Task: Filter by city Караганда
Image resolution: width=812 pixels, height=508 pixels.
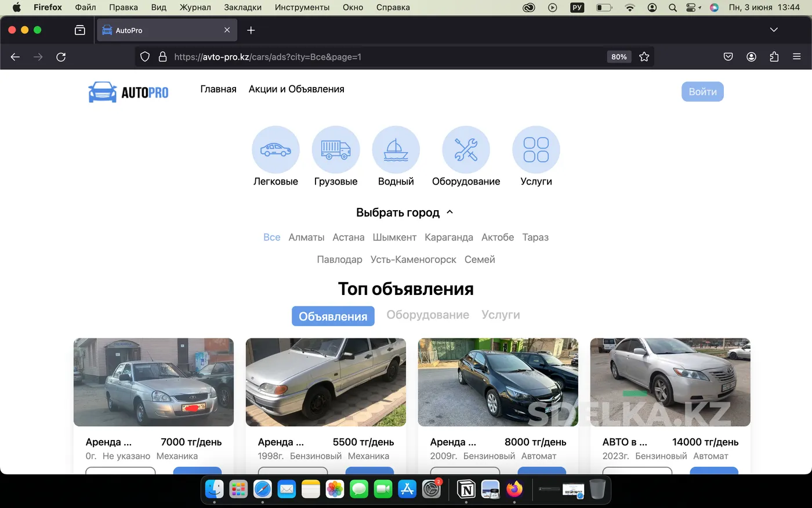Action: pyautogui.click(x=449, y=237)
